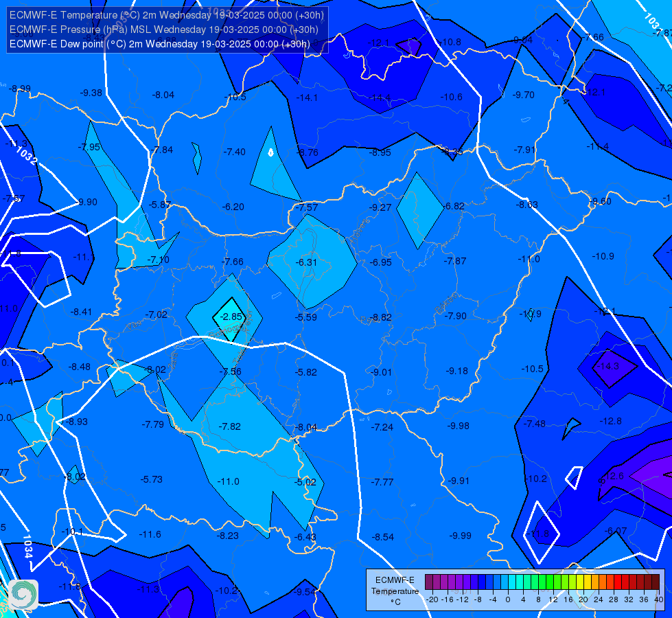672x618 pixels.
Task: Select the Pressure MSL title line
Action: click(164, 30)
